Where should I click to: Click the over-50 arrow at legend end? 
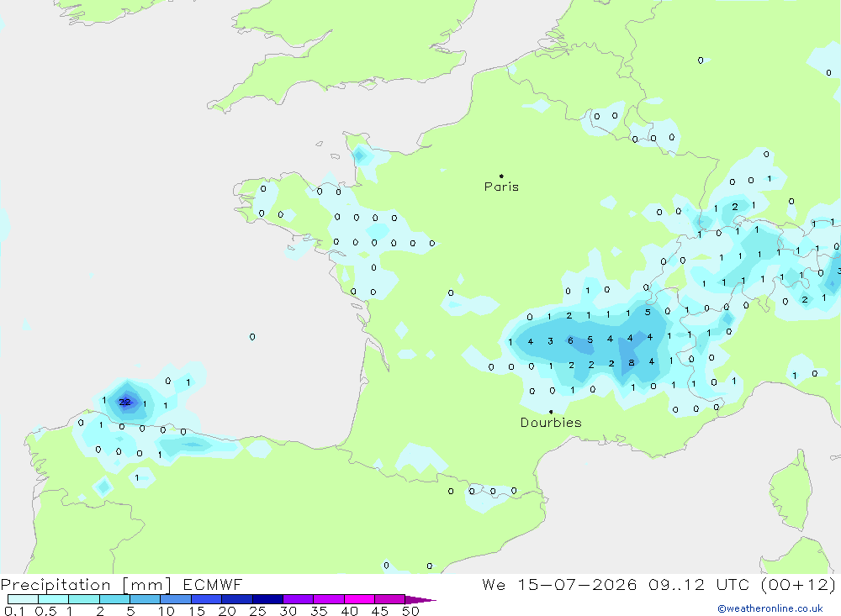click(420, 600)
